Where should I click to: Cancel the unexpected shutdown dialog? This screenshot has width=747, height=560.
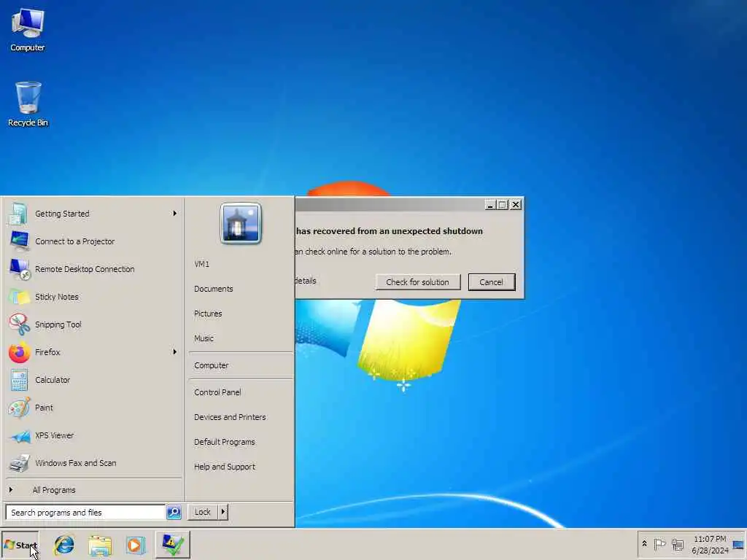tap(491, 282)
